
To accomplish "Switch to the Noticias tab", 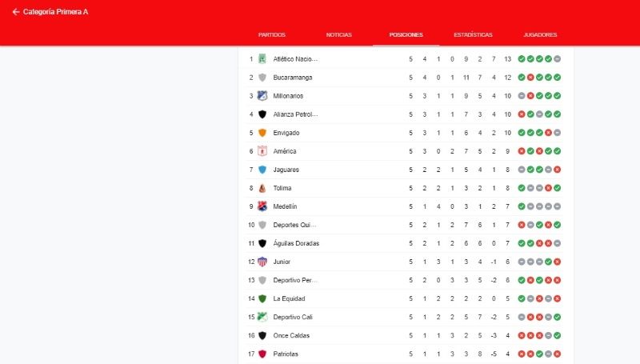I will pyautogui.click(x=338, y=34).
